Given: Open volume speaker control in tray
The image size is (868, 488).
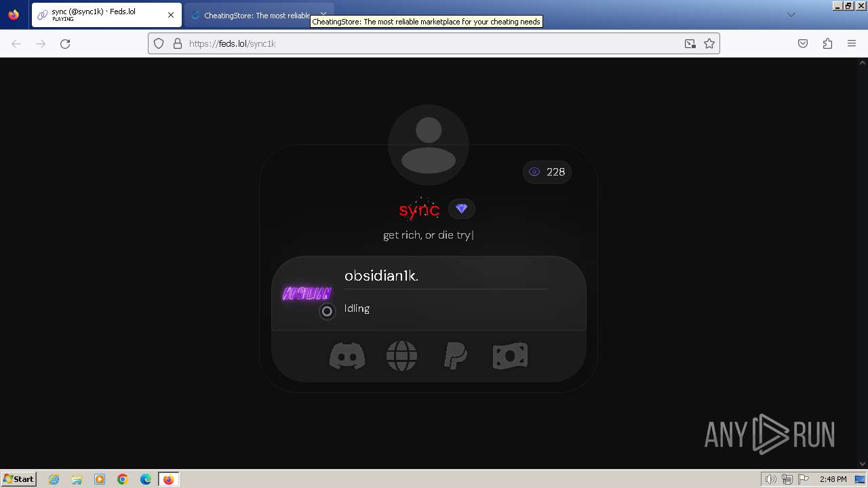Looking at the screenshot, I should (771, 479).
